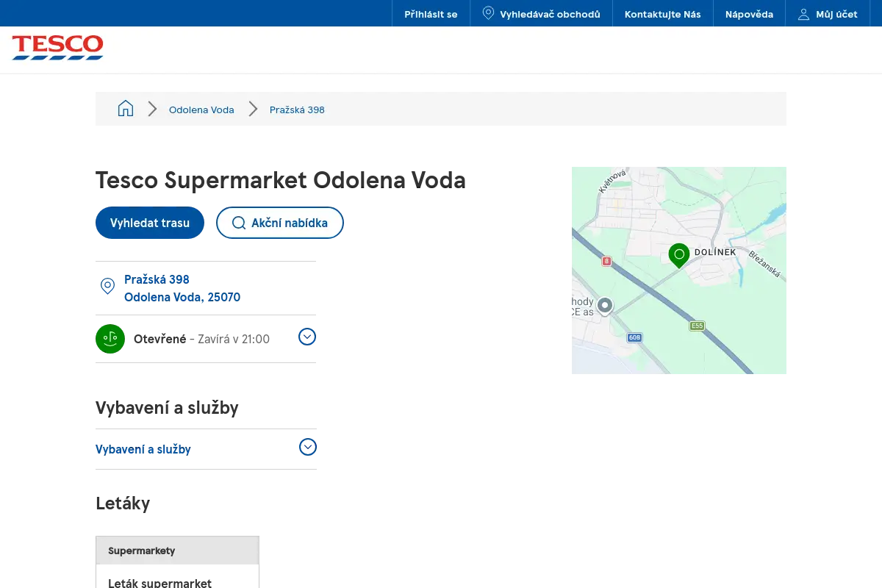
Task: Click the red 8 road badge on map
Action: click(606, 261)
